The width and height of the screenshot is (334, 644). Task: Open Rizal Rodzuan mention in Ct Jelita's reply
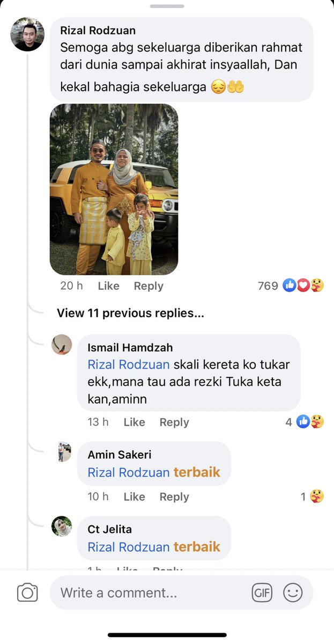pyautogui.click(x=129, y=547)
